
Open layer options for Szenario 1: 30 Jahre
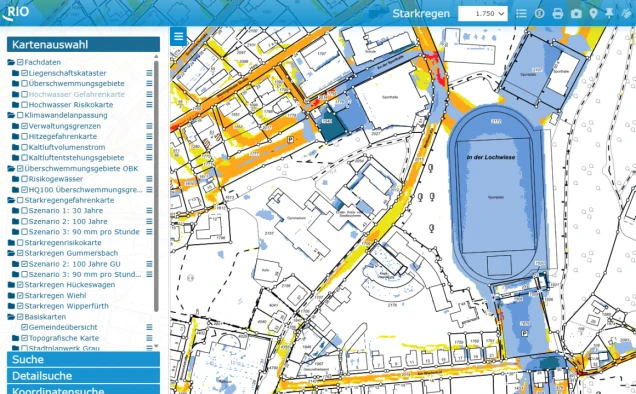pyautogui.click(x=149, y=211)
